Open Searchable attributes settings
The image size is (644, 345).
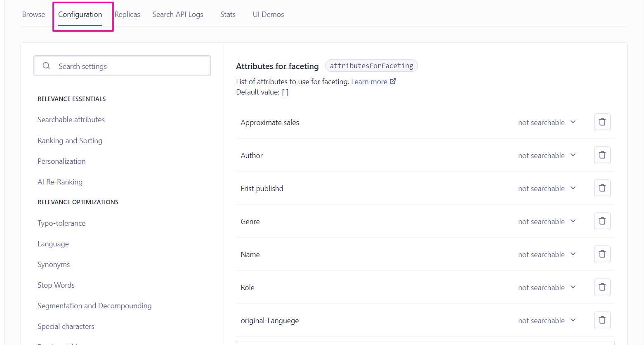click(x=71, y=119)
